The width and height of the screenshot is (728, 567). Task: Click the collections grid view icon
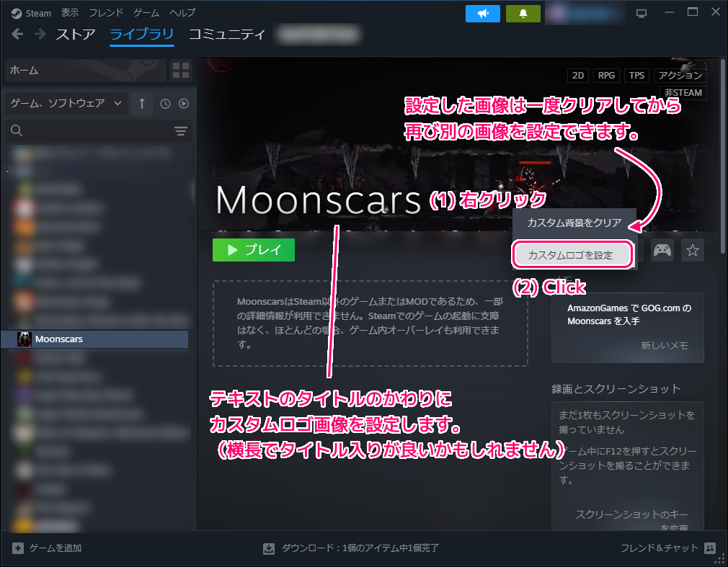(181, 71)
